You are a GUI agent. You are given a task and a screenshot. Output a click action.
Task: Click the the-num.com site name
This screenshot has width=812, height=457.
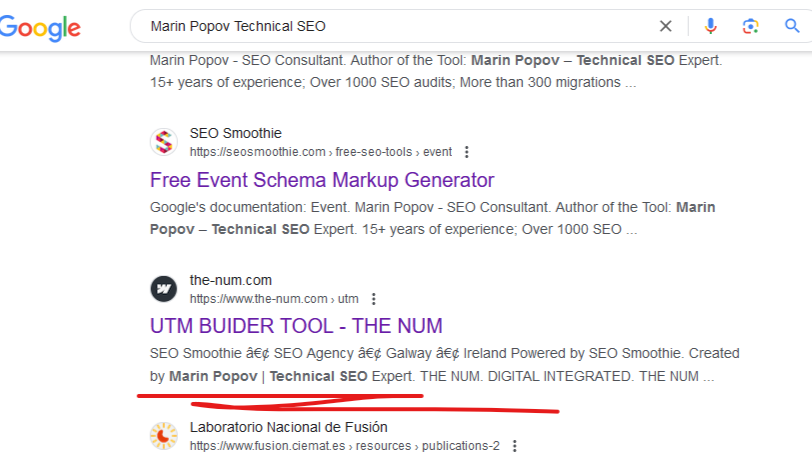(x=230, y=280)
